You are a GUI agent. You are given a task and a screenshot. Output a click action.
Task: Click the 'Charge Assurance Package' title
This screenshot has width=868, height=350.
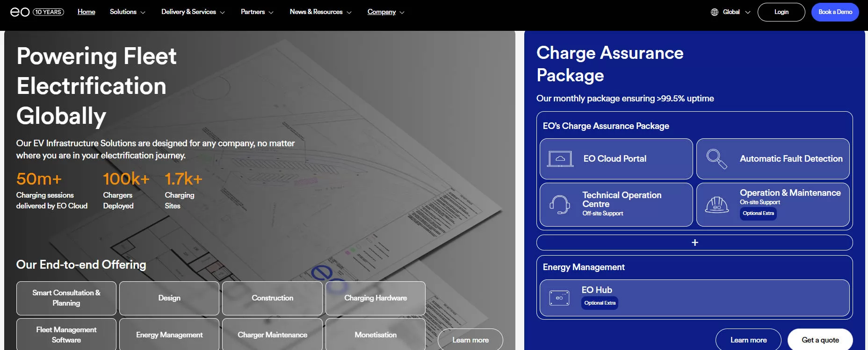tap(610, 64)
